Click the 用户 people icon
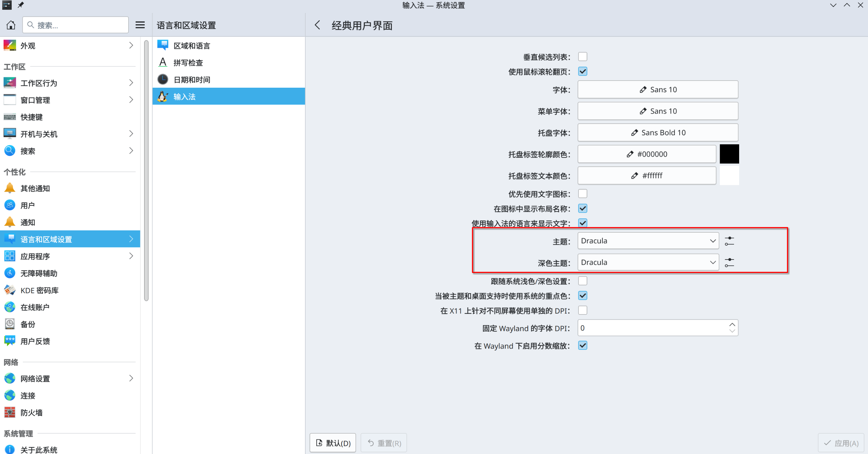Viewport: 868px width, 454px height. pyautogui.click(x=10, y=205)
